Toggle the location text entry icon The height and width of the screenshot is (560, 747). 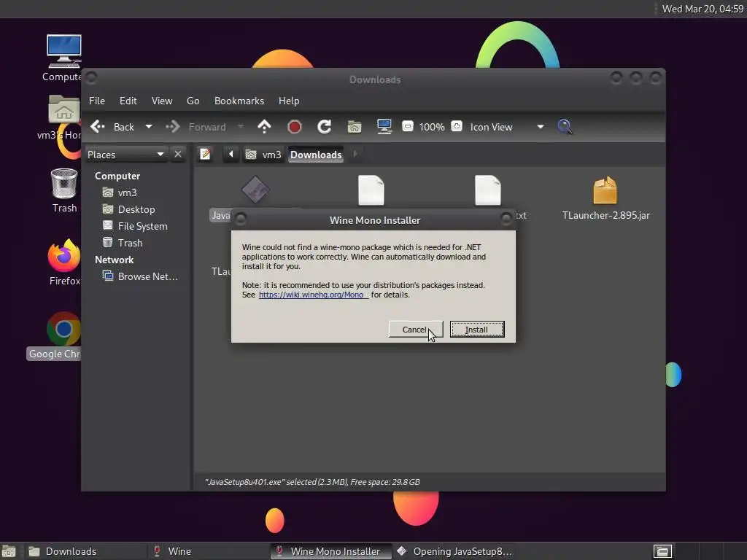205,155
